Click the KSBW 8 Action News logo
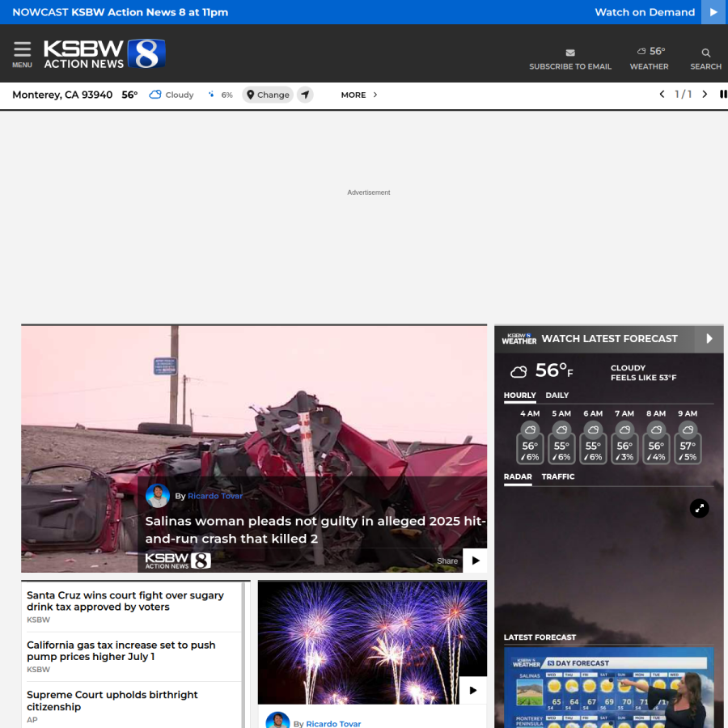The width and height of the screenshot is (728, 728). point(104,54)
